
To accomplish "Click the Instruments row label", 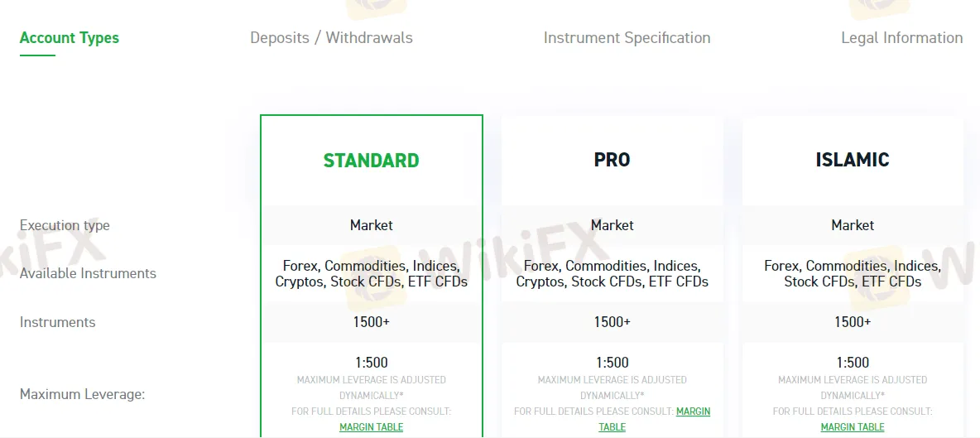I will (x=57, y=322).
